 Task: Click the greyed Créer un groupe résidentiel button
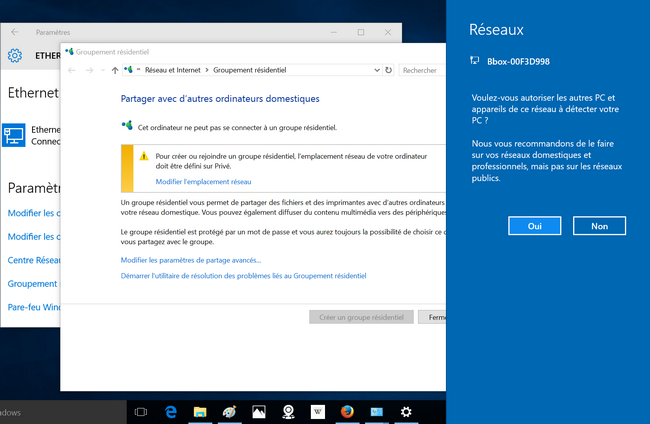point(361,317)
